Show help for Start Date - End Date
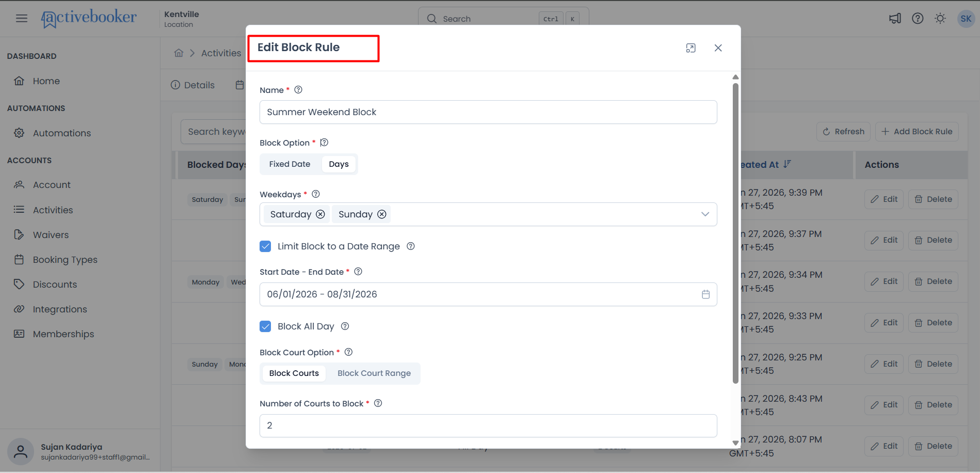This screenshot has height=473, width=980. (358, 272)
